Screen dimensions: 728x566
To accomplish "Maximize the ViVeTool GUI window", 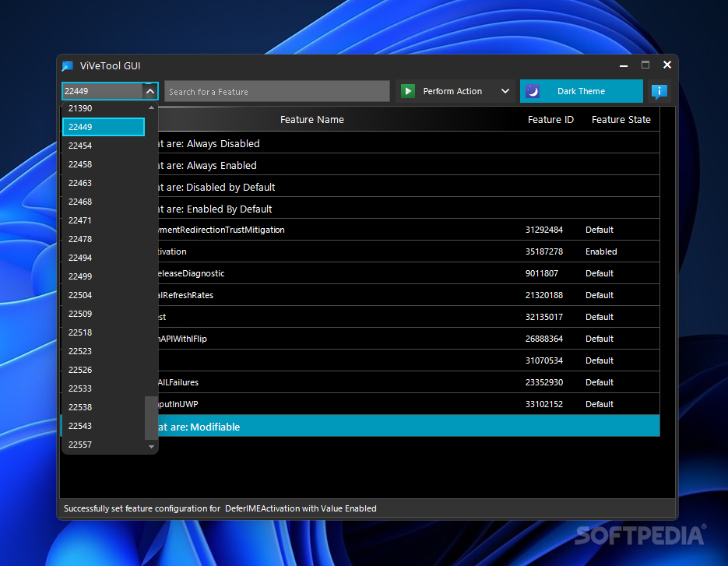I will click(x=645, y=65).
